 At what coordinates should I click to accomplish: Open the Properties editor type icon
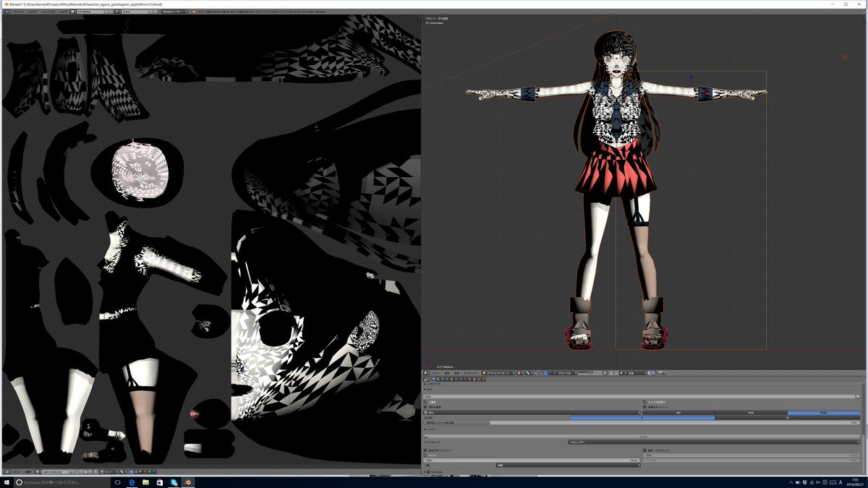pos(426,380)
